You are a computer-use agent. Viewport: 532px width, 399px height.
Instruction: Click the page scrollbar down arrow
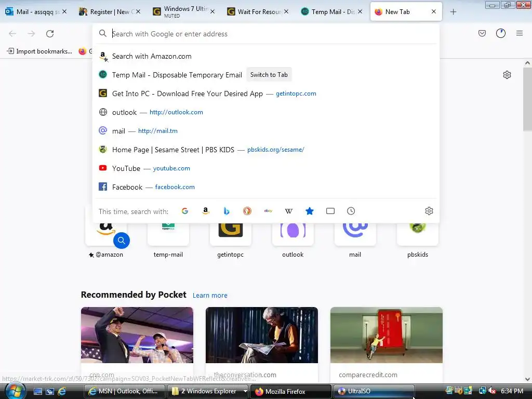pyautogui.click(x=527, y=379)
